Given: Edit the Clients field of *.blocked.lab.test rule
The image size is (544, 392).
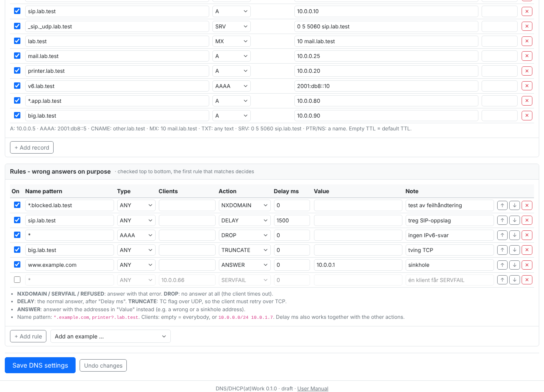Looking at the screenshot, I should click(187, 205).
